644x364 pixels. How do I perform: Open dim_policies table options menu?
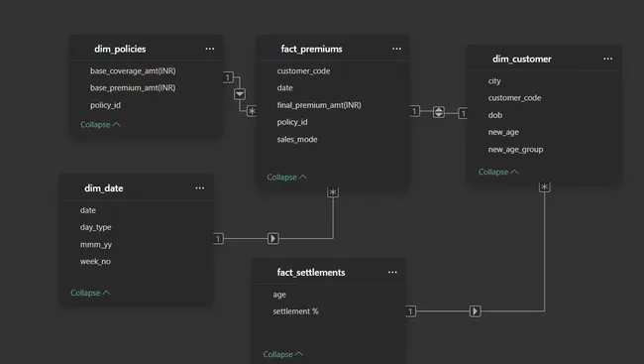point(210,49)
